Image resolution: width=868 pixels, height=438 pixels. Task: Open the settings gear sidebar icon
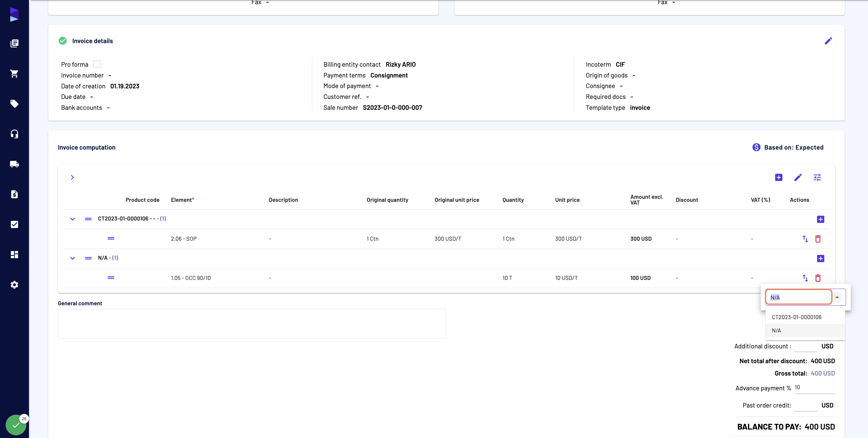click(x=14, y=284)
